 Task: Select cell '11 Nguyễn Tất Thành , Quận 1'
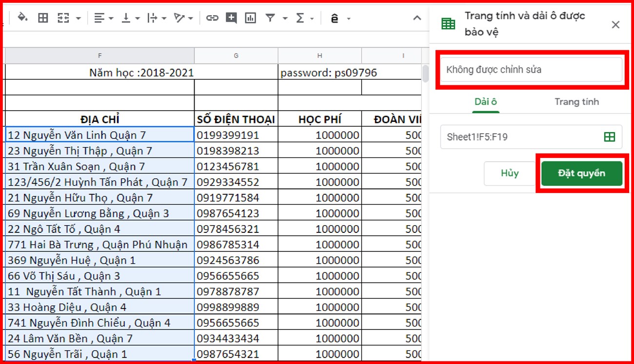pos(99,291)
